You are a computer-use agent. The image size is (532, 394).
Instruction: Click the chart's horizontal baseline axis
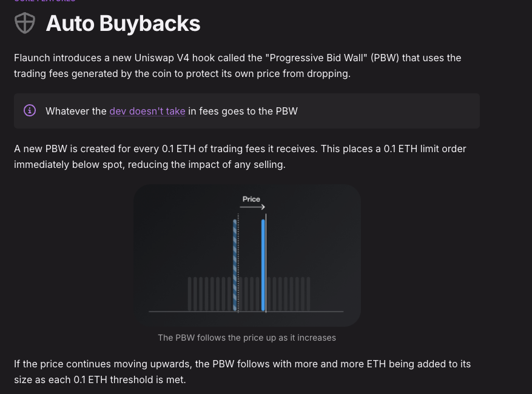point(246,312)
